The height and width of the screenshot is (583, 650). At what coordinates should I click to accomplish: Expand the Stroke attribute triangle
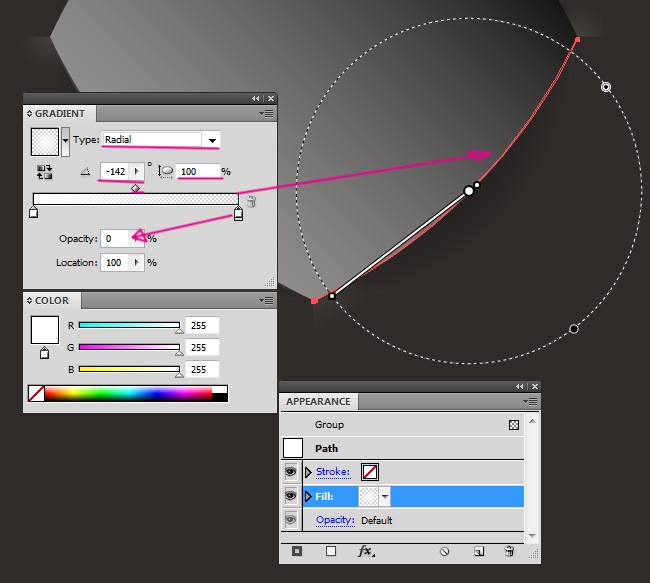point(308,472)
